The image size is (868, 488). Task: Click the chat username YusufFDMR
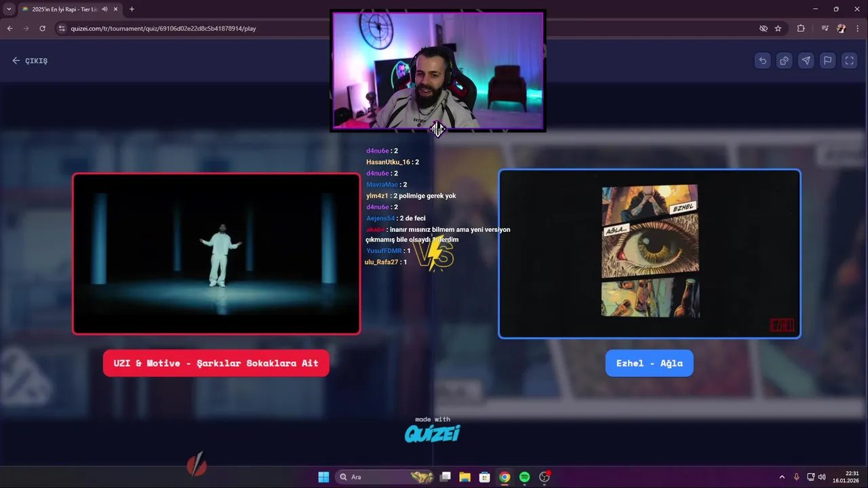pyautogui.click(x=384, y=251)
